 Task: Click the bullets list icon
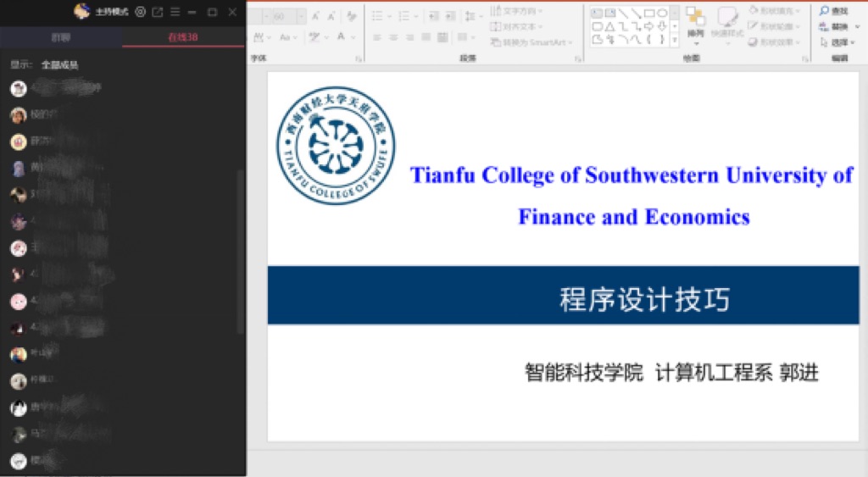click(x=377, y=16)
